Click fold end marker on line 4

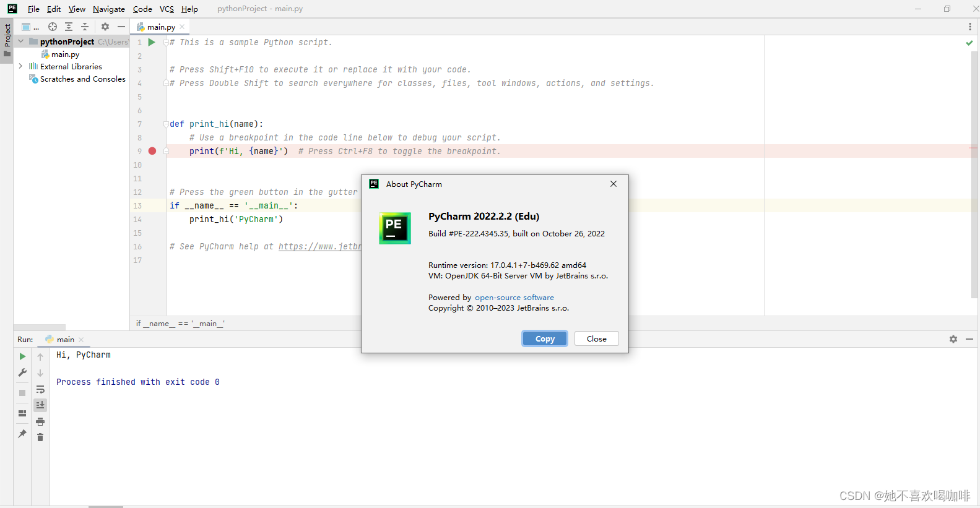(166, 84)
